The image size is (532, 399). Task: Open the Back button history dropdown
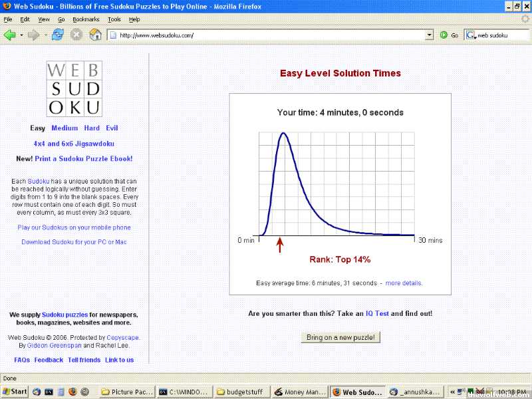click(x=21, y=35)
